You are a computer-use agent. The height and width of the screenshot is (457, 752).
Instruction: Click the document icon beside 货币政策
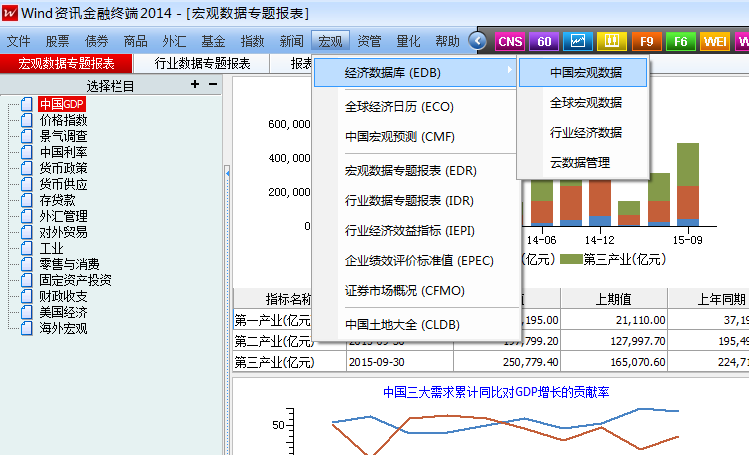tap(27, 168)
